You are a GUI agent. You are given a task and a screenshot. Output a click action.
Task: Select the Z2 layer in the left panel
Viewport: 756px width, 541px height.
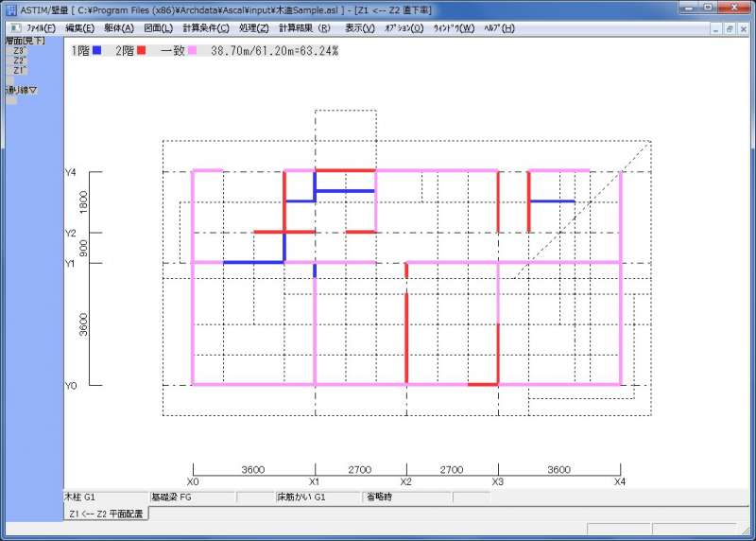tap(20, 61)
